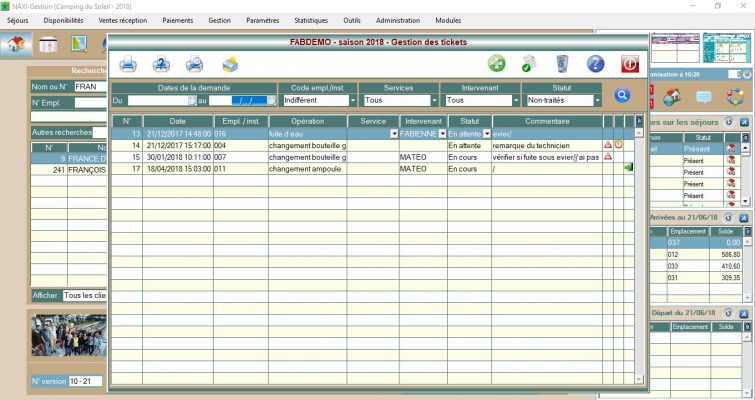Open help with blue question mark icon
The image size is (755, 400).
(x=596, y=64)
